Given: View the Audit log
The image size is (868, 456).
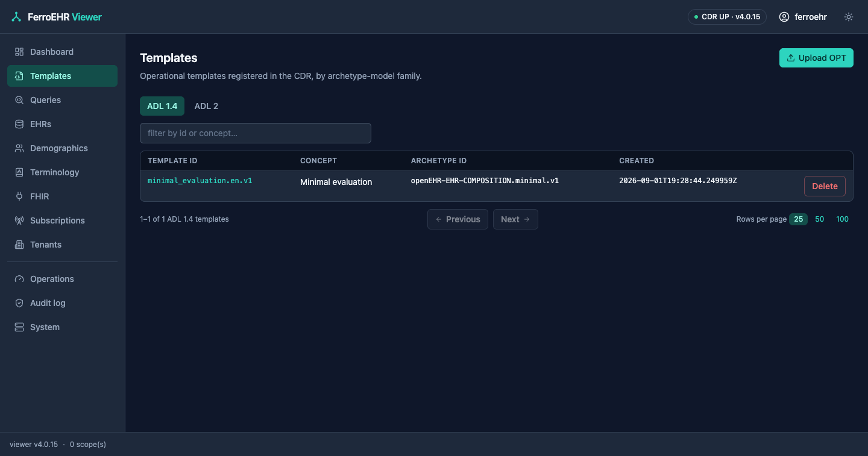Looking at the screenshot, I should point(62,303).
